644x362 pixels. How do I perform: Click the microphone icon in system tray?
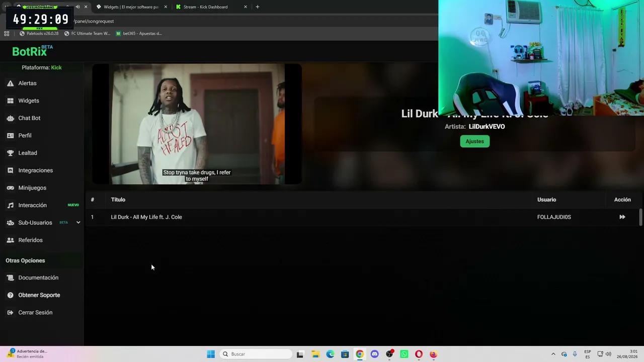575,354
